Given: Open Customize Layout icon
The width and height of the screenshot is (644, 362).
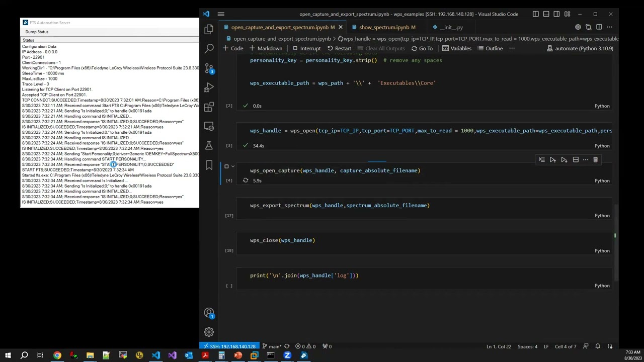Looking at the screenshot, I should click(x=567, y=14).
